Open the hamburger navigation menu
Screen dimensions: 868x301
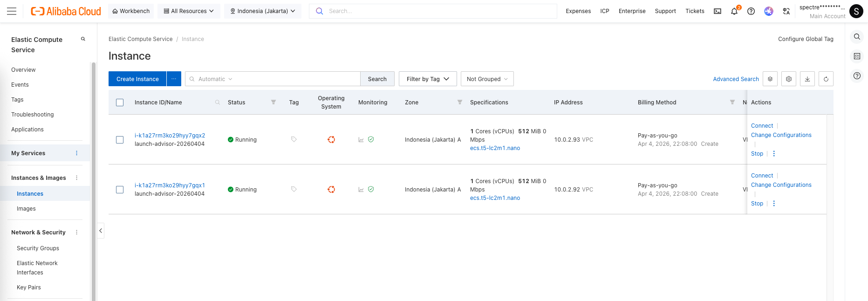12,11
